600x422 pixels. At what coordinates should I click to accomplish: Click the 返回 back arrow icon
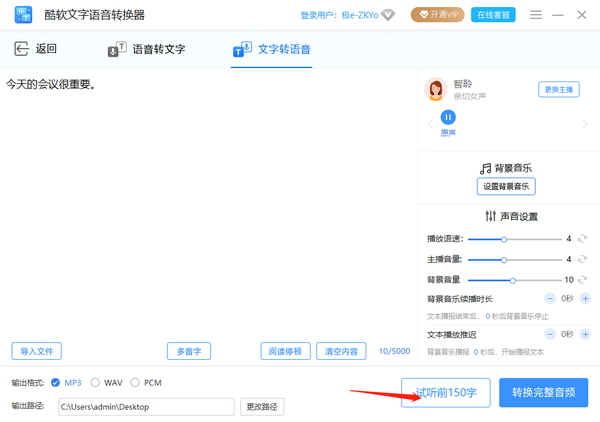pyautogui.click(x=21, y=49)
